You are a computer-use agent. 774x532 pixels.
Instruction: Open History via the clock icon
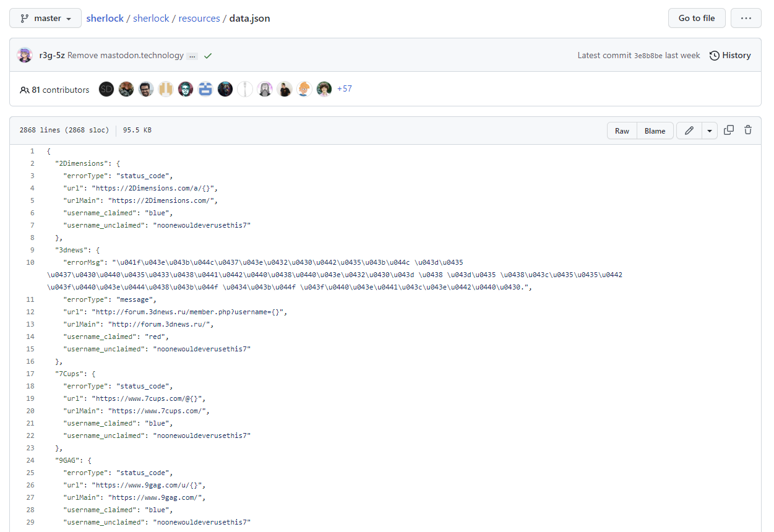(x=715, y=56)
